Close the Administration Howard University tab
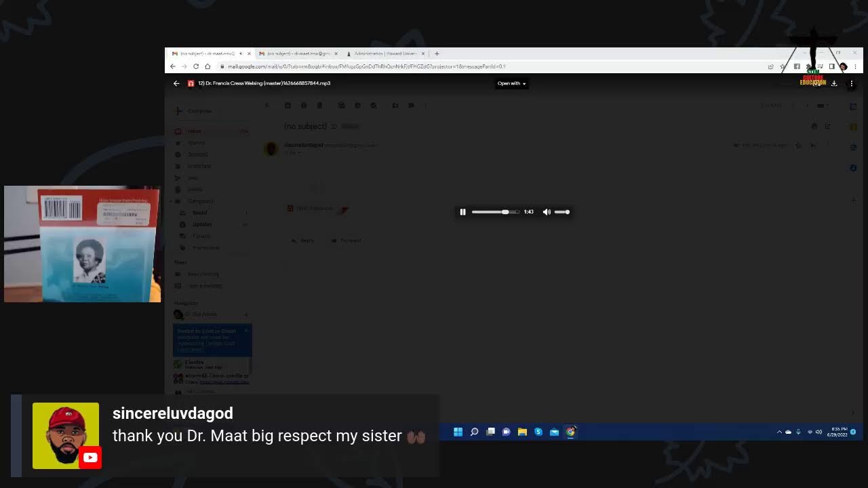This screenshot has height=488, width=868. pyautogui.click(x=423, y=54)
